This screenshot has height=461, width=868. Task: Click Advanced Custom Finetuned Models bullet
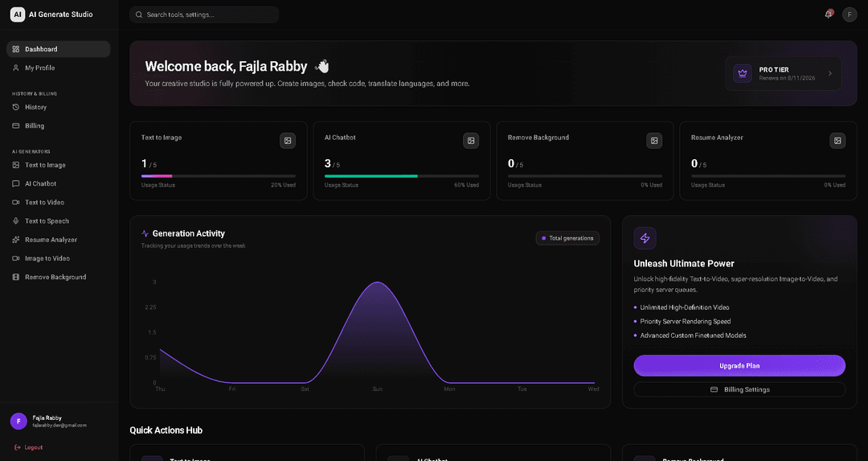point(693,335)
